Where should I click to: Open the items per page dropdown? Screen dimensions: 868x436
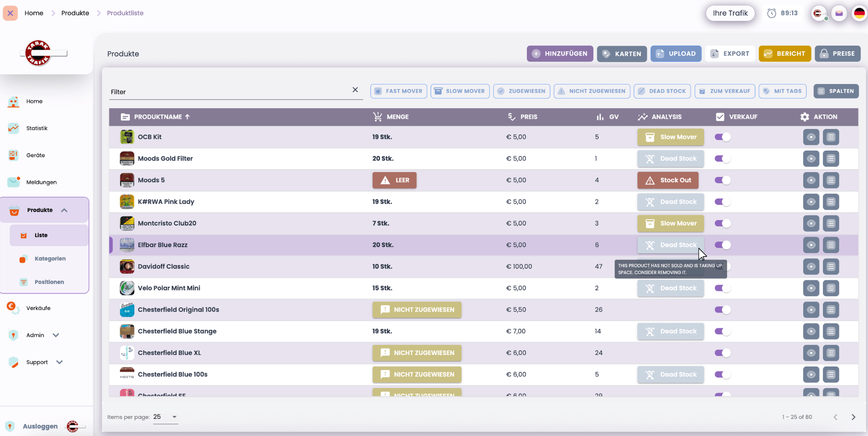[x=165, y=417]
